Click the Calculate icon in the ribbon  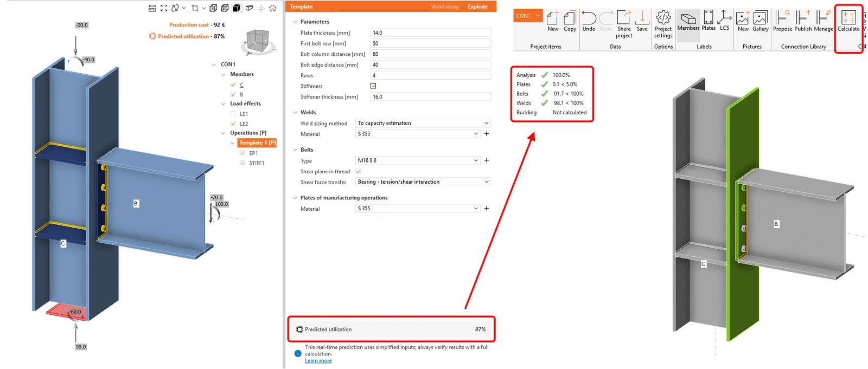pos(848,21)
